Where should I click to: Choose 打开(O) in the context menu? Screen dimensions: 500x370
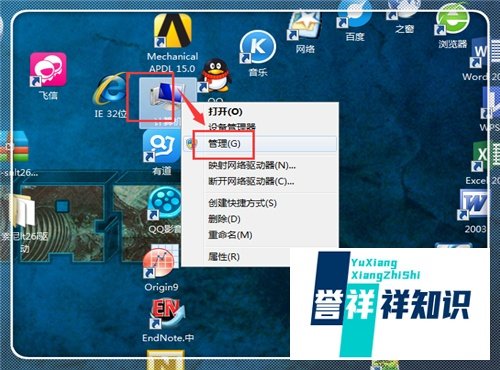coord(225,112)
